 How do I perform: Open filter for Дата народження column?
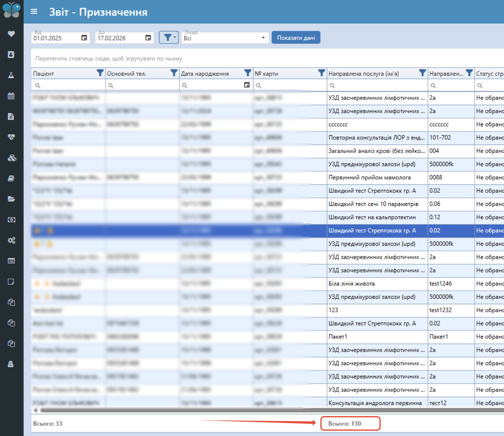tap(248, 73)
